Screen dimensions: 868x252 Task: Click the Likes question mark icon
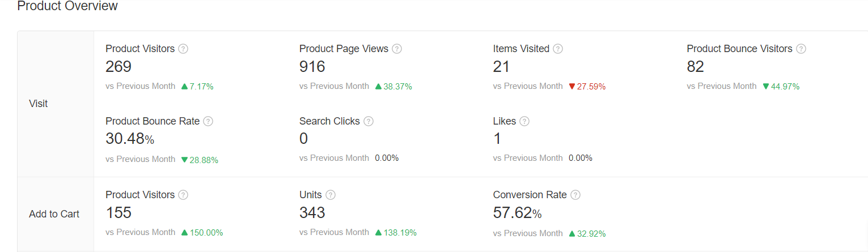524,121
